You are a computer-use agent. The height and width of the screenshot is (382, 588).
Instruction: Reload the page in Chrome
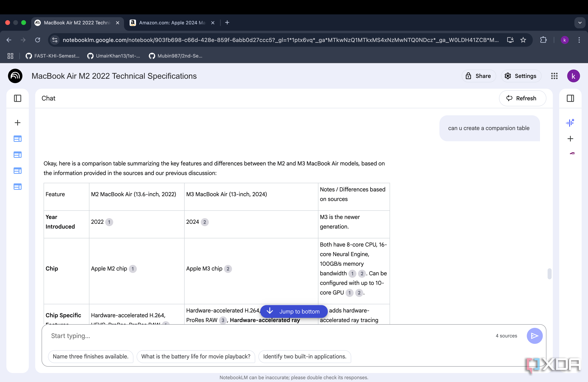coord(38,40)
